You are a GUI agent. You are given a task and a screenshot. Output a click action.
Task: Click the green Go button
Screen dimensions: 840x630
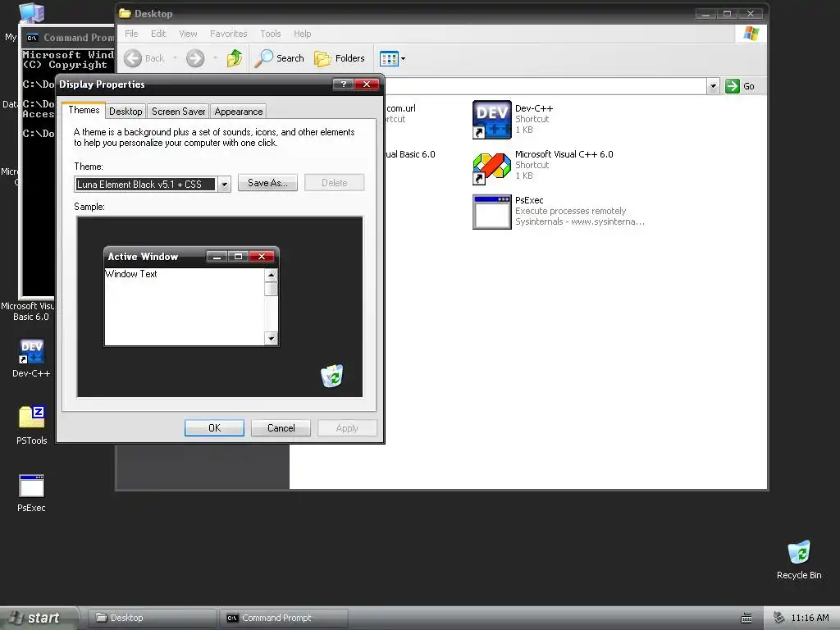[x=740, y=86]
